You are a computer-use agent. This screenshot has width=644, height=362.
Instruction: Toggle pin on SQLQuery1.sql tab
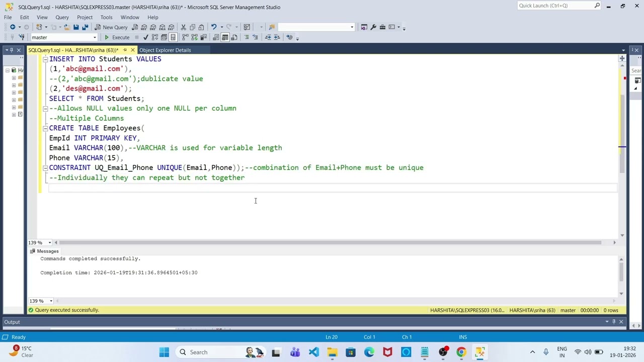coord(125,50)
